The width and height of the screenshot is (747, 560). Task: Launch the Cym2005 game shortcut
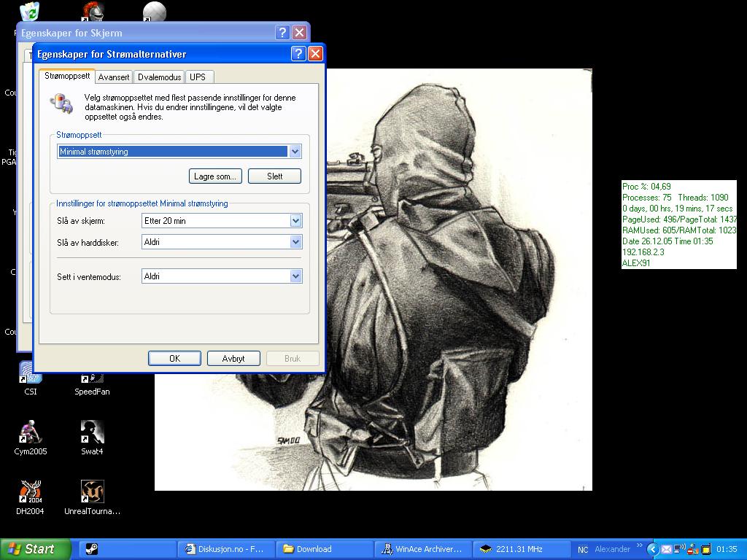click(x=30, y=437)
